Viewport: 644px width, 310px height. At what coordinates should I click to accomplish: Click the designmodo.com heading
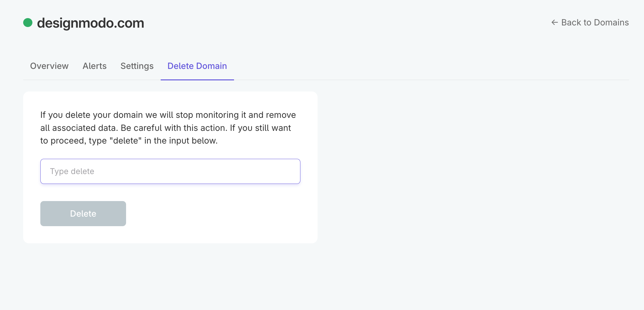pos(91,23)
